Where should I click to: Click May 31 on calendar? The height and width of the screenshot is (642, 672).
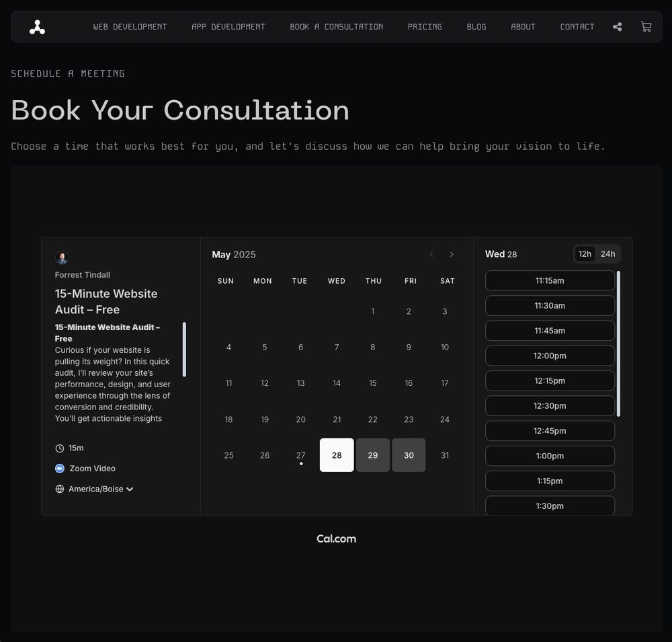coord(445,455)
